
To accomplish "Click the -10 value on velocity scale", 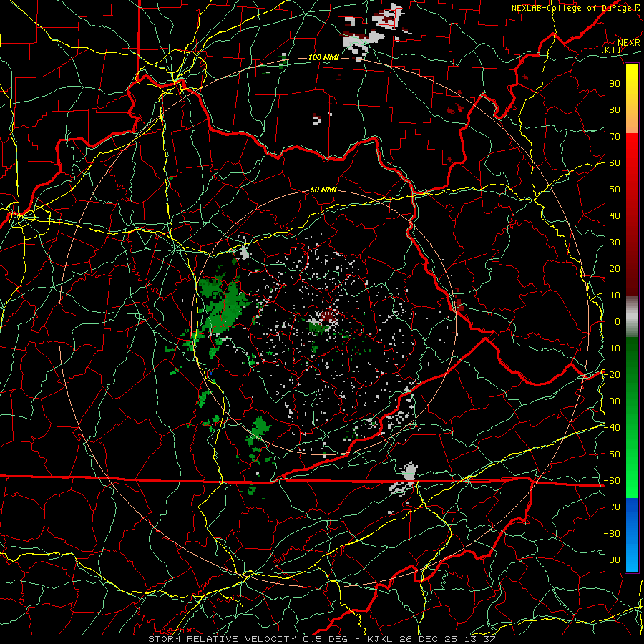I will 612,348.
